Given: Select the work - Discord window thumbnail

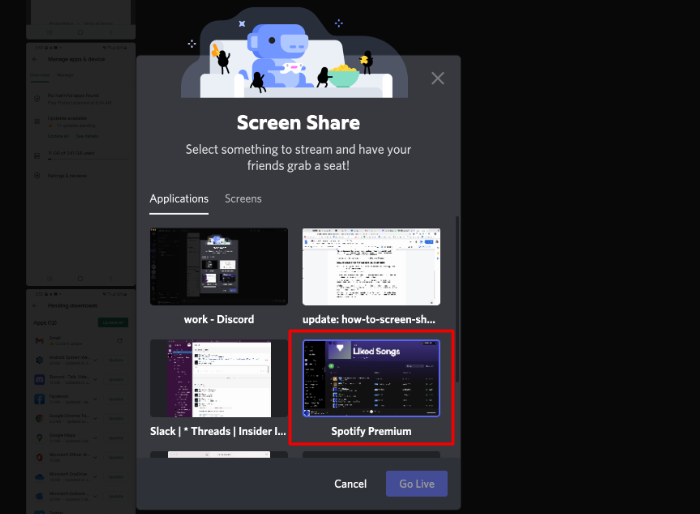Looking at the screenshot, I should click(219, 267).
